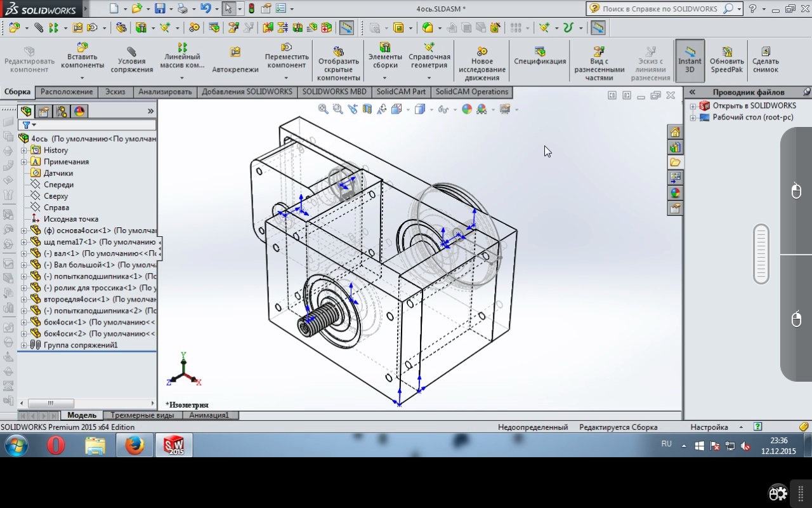The width and height of the screenshot is (812, 508).
Task: Expand the History tree node
Action: 24,150
